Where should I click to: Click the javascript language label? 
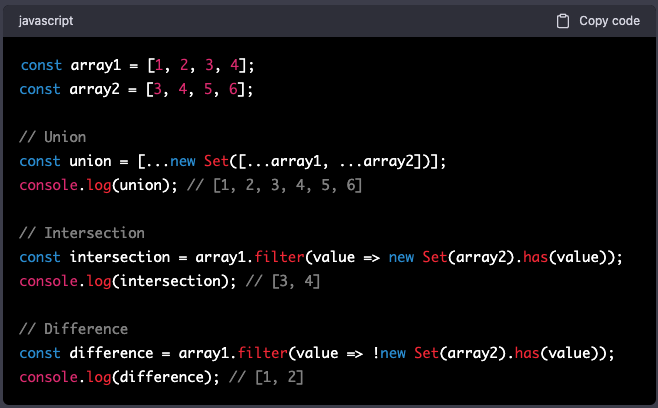pos(46,21)
